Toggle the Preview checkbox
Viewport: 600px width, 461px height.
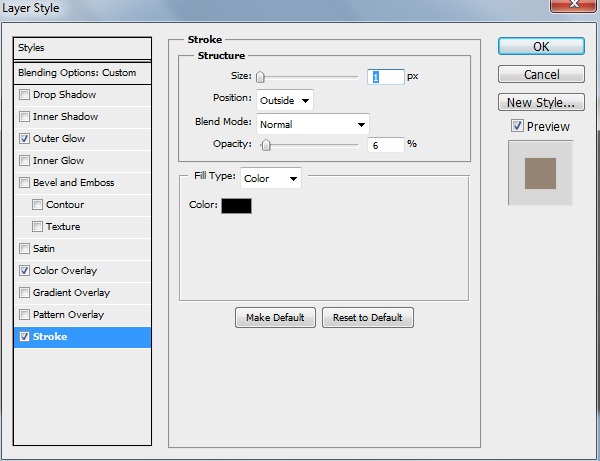(x=516, y=126)
